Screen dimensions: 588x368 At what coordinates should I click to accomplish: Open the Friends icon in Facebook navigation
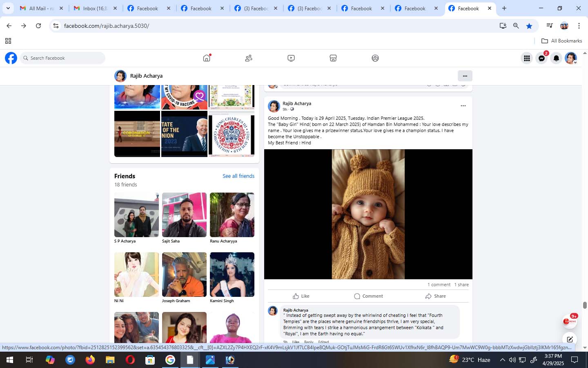(x=249, y=58)
